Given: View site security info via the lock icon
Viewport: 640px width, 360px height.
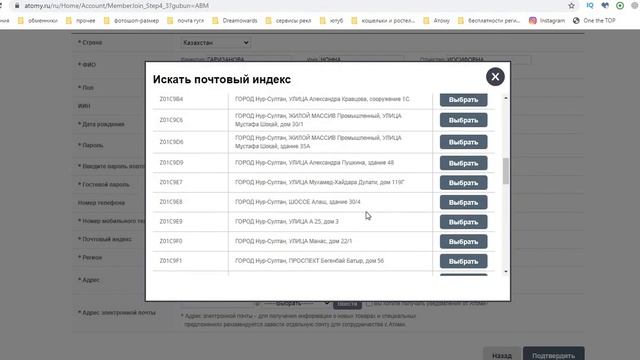Looking at the screenshot, I should [x=17, y=6].
